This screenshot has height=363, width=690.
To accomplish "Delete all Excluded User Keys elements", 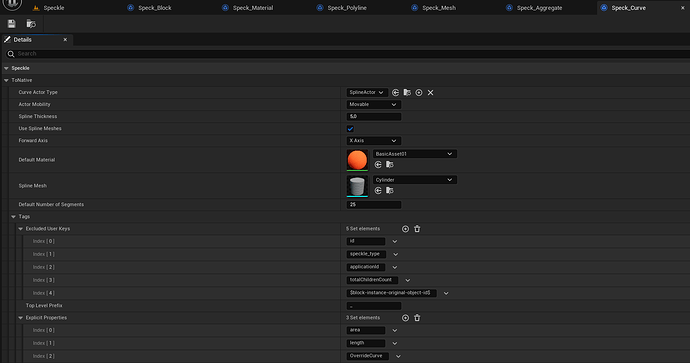I will coord(417,229).
